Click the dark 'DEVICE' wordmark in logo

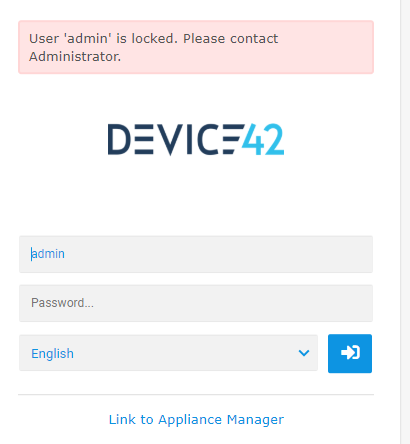[176, 139]
